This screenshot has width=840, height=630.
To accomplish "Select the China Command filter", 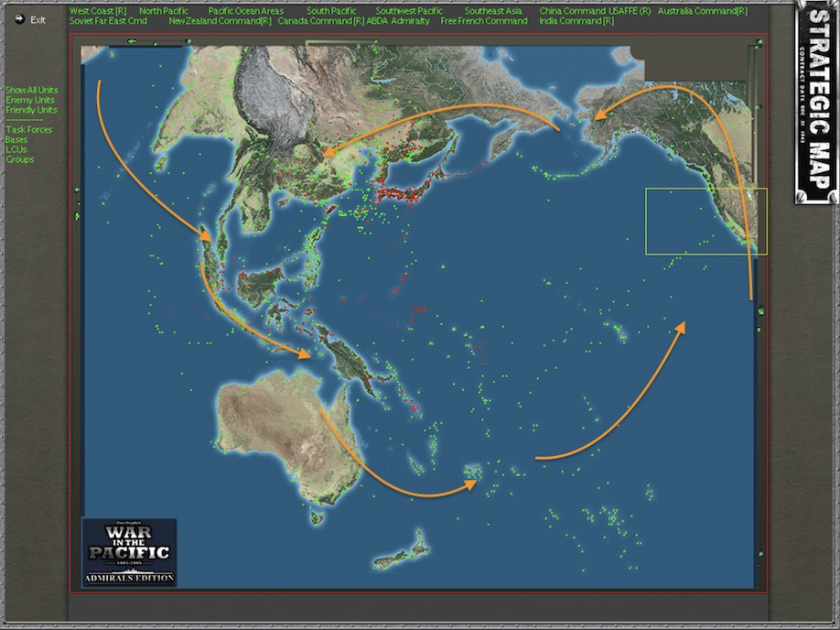I will (573, 11).
